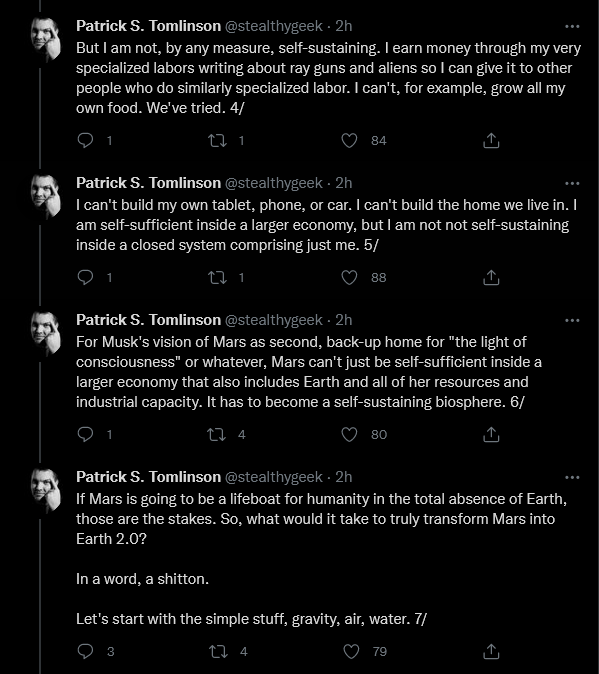Reply to the tweet numbered 4/

coord(85,141)
